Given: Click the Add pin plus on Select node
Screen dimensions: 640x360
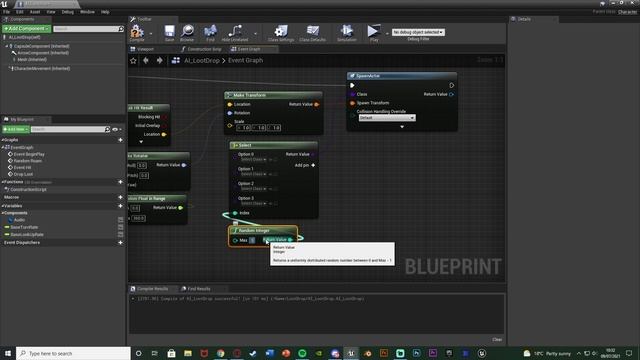Looking at the screenshot, I should coord(313,165).
